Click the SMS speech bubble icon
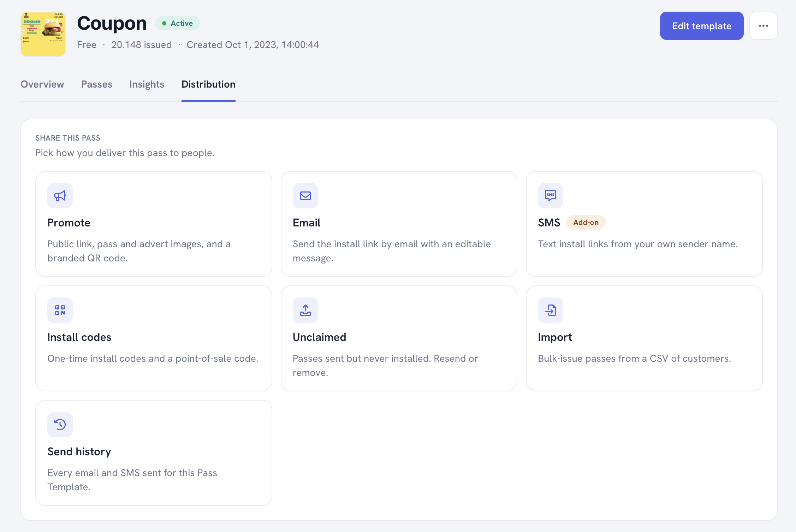This screenshot has width=796, height=532. pos(551,196)
